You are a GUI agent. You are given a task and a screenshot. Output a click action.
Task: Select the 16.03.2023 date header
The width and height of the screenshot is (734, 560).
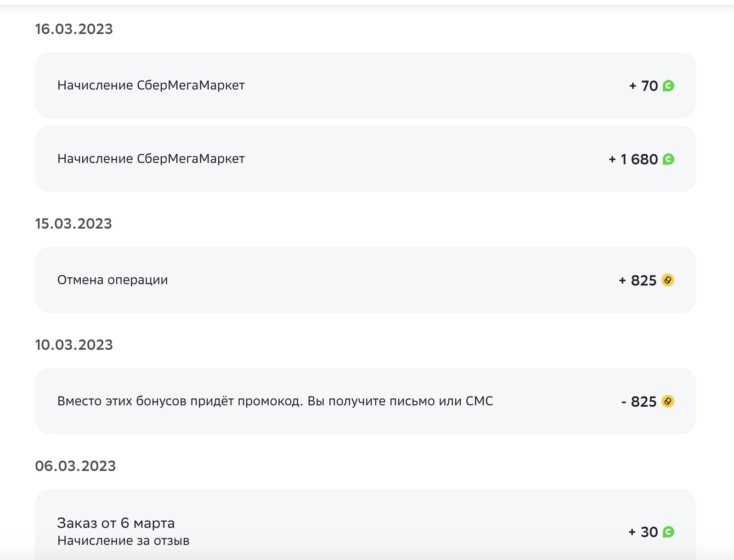(74, 29)
